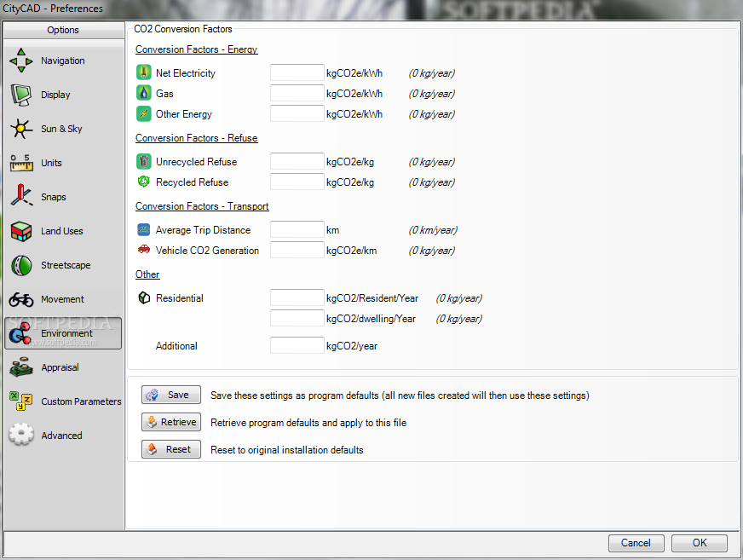The height and width of the screenshot is (560, 743).
Task: Confirm preferences with OK
Action: pos(699,543)
